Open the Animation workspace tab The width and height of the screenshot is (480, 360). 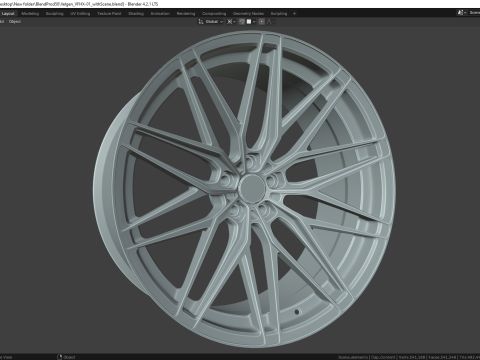pyautogui.click(x=160, y=14)
